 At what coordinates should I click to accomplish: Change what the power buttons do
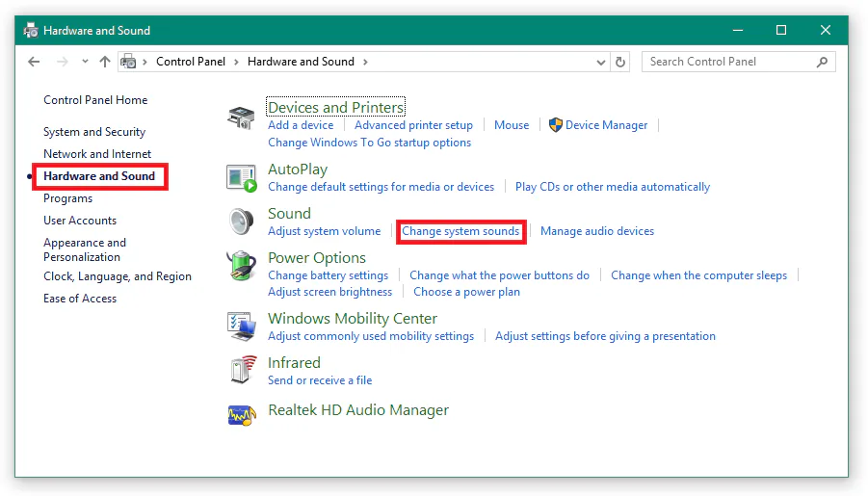[499, 275]
